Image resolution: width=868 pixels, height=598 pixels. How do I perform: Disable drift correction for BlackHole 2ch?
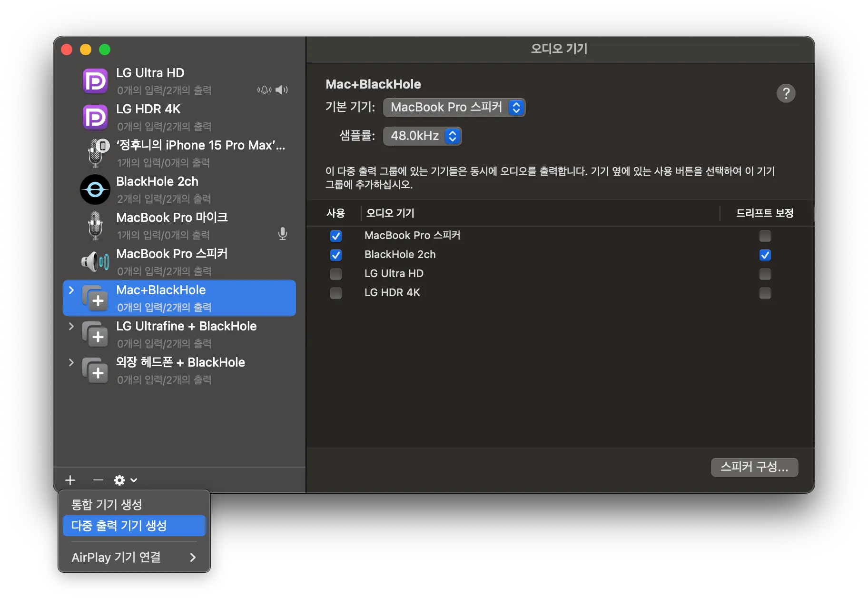point(765,255)
